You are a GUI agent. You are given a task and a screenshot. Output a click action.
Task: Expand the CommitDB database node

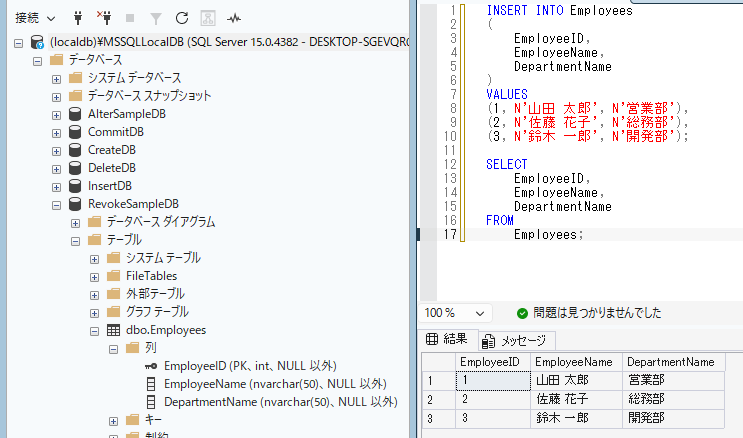point(56,133)
